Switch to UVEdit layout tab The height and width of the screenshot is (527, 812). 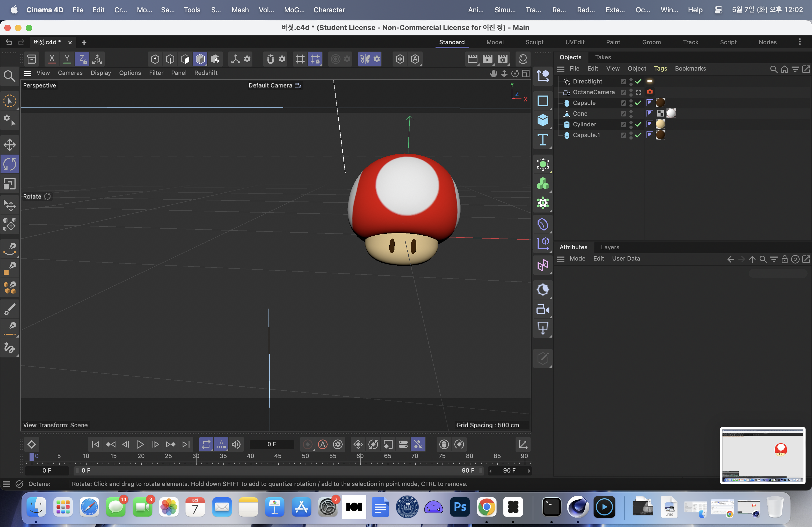pyautogui.click(x=575, y=42)
